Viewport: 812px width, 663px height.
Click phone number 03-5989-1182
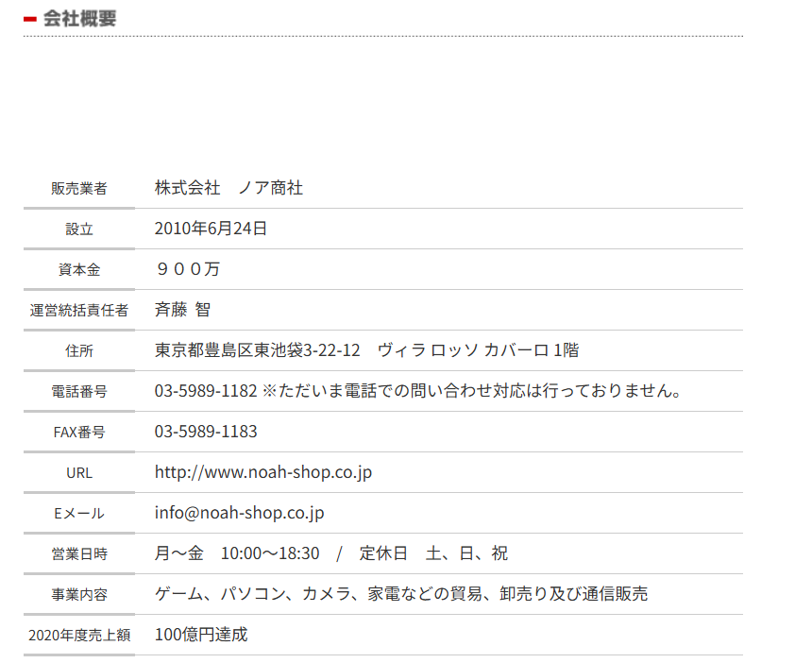pyautogui.click(x=206, y=391)
